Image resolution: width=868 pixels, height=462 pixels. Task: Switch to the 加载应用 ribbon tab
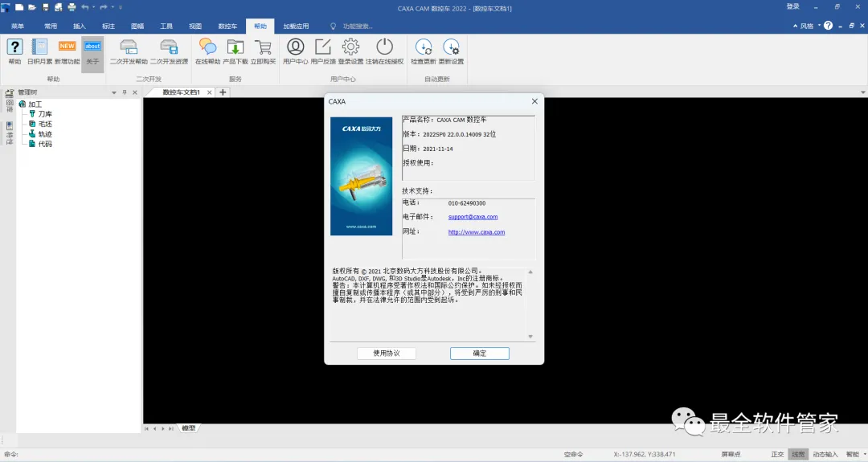(296, 26)
